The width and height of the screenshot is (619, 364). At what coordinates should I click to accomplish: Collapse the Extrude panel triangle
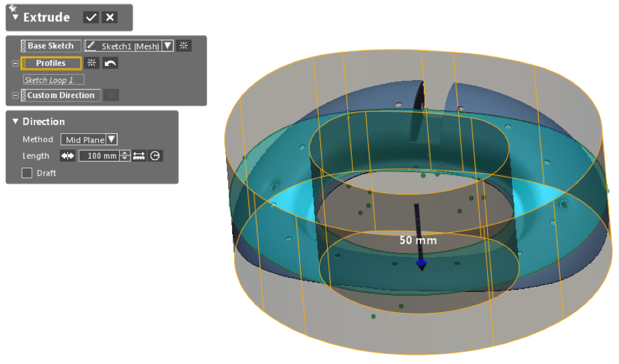15,17
